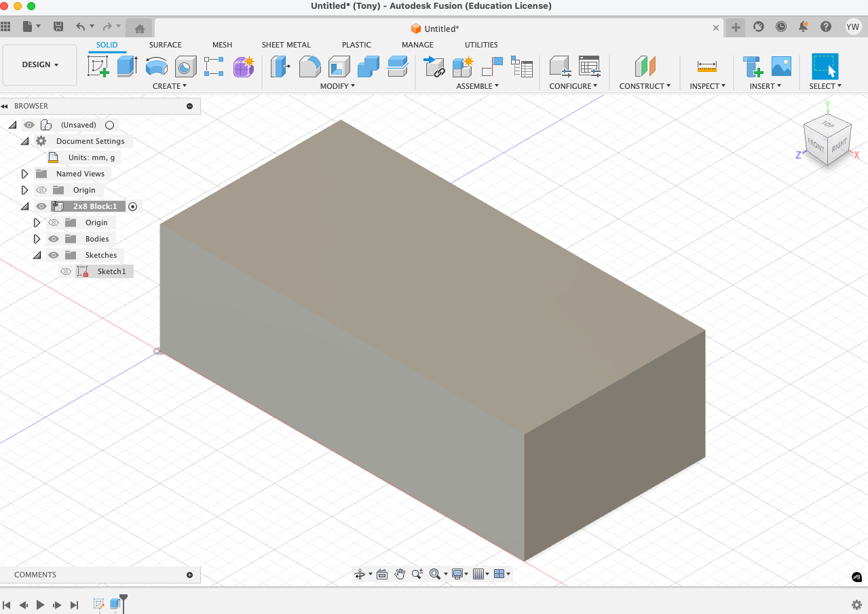Viewport: 868px width, 614px height.
Task: Open the CONSTRUCT dropdown menu
Action: click(x=644, y=86)
